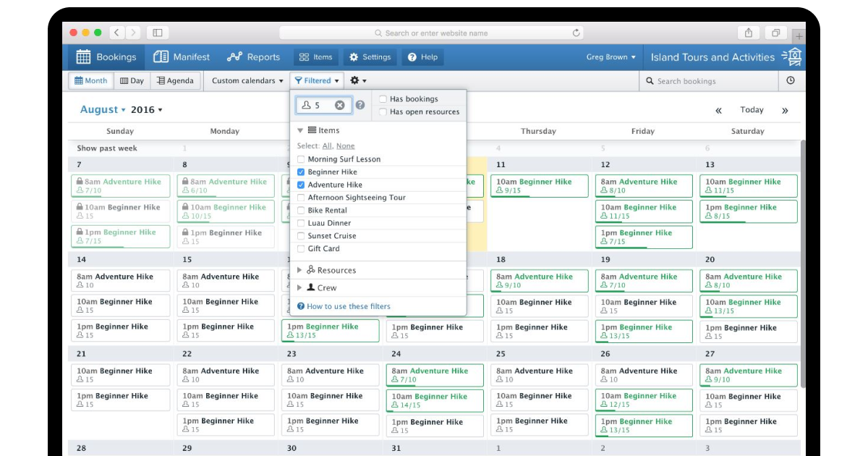Check Luau Dinner filter
Image resolution: width=868 pixels, height=456 pixels.
coord(301,224)
